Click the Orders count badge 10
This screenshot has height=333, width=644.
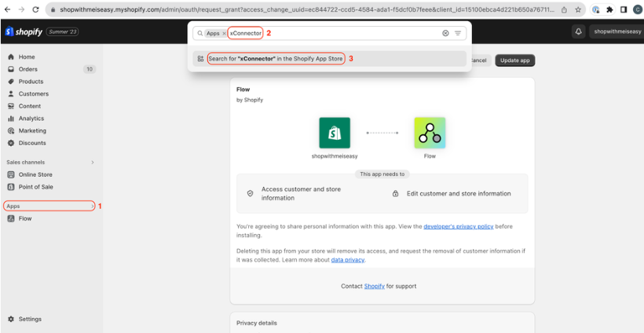tap(90, 69)
